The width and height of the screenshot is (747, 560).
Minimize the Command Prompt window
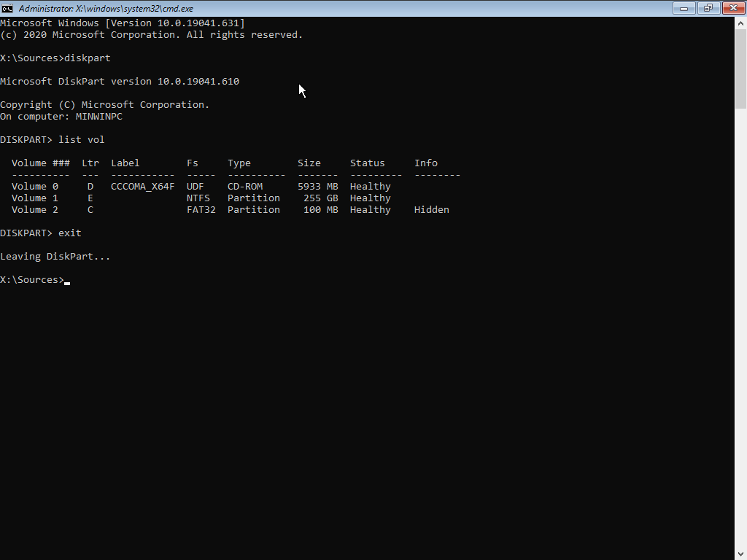pos(684,8)
